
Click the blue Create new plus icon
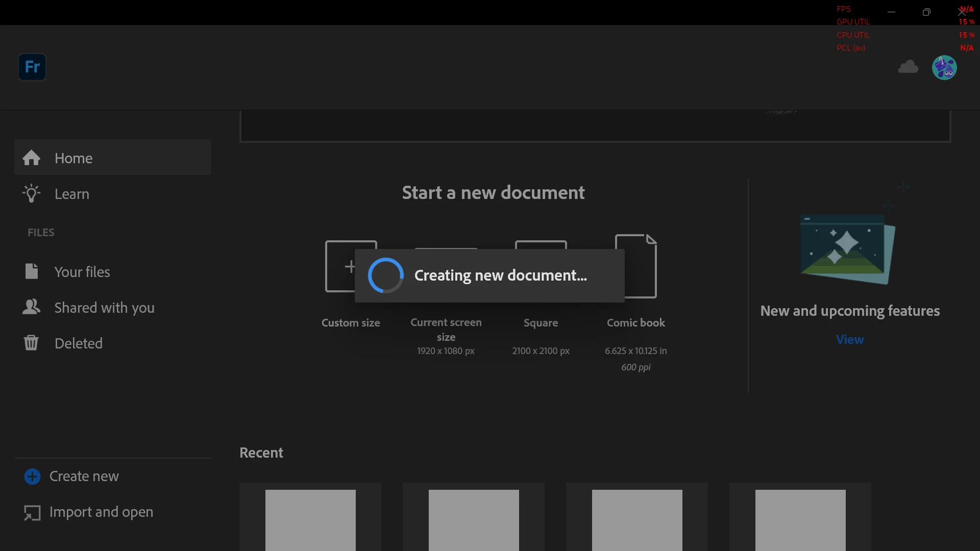tap(32, 477)
